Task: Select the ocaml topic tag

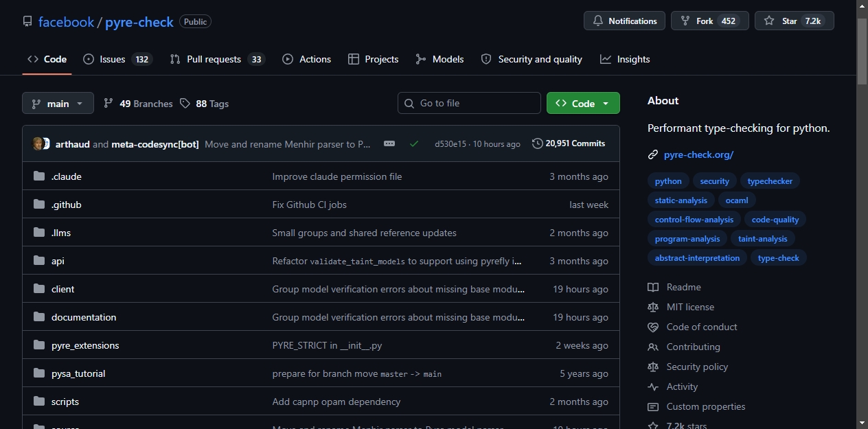Action: point(737,200)
